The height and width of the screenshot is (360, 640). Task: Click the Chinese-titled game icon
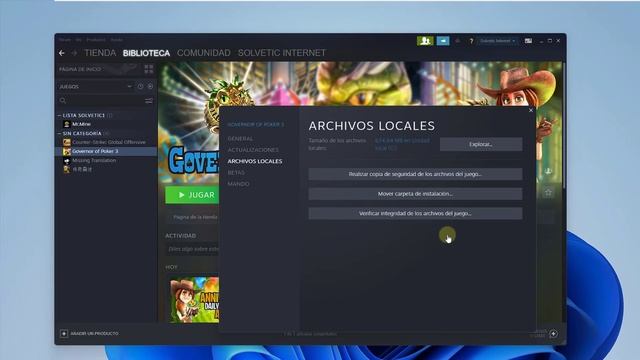[x=67, y=169]
